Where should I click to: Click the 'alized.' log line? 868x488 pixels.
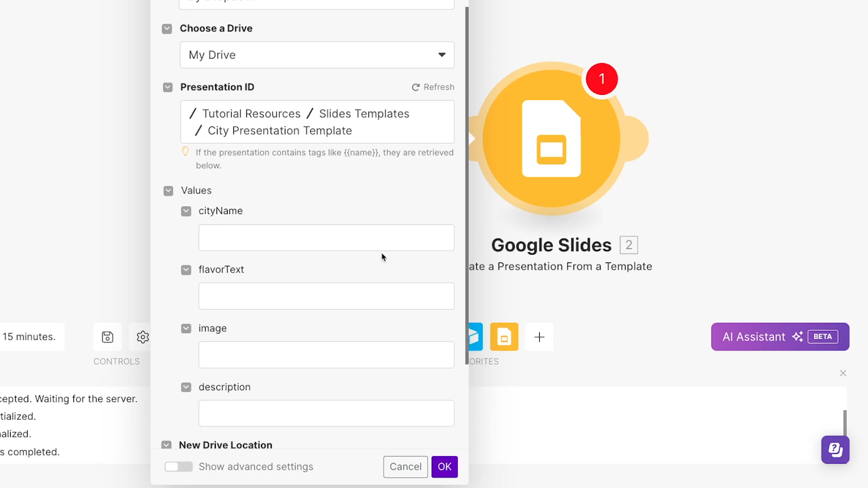pos(16,434)
